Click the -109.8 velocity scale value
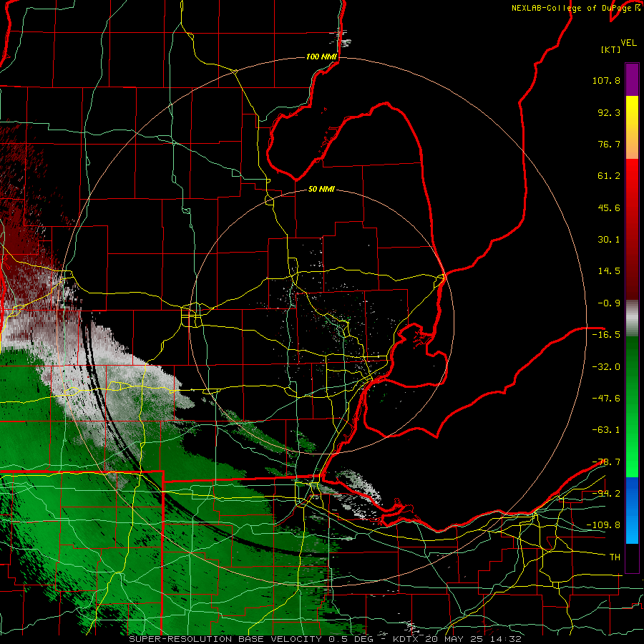 603,525
